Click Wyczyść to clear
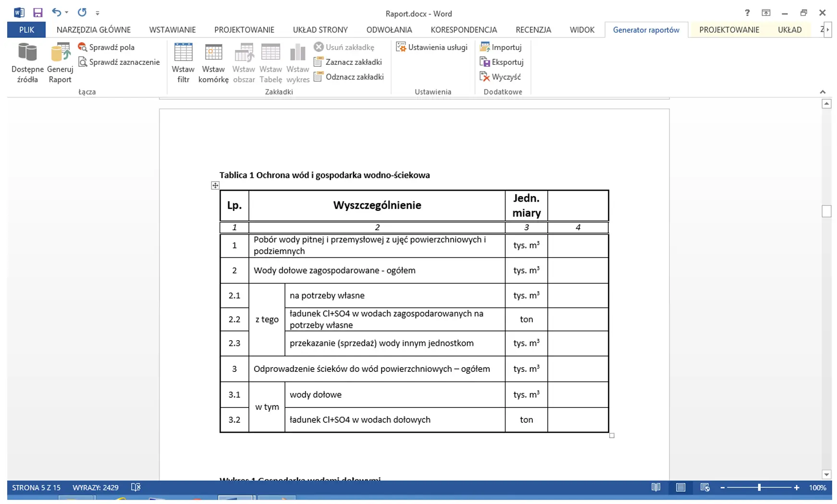Screen dimensions: 837x504 coord(500,77)
